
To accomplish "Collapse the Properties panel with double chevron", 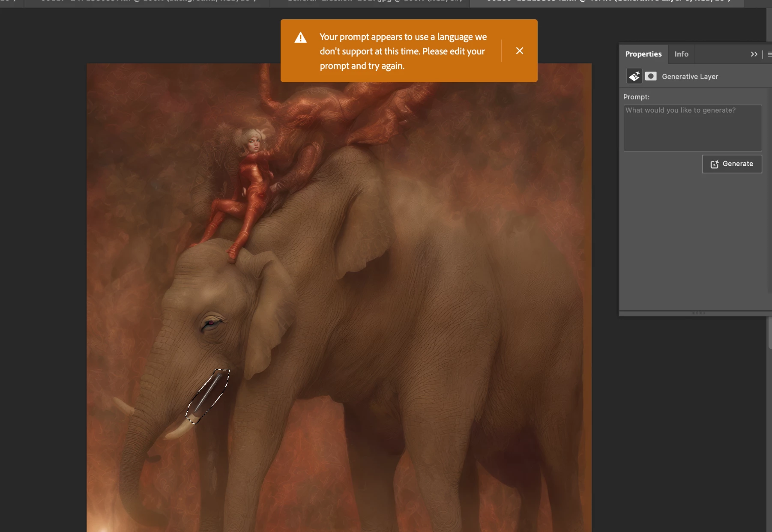I will click(x=754, y=54).
